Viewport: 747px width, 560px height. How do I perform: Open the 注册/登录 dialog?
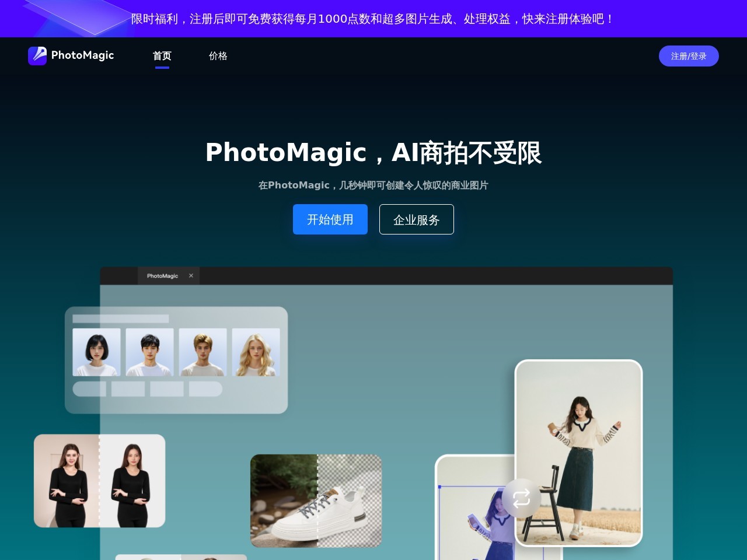click(x=689, y=56)
